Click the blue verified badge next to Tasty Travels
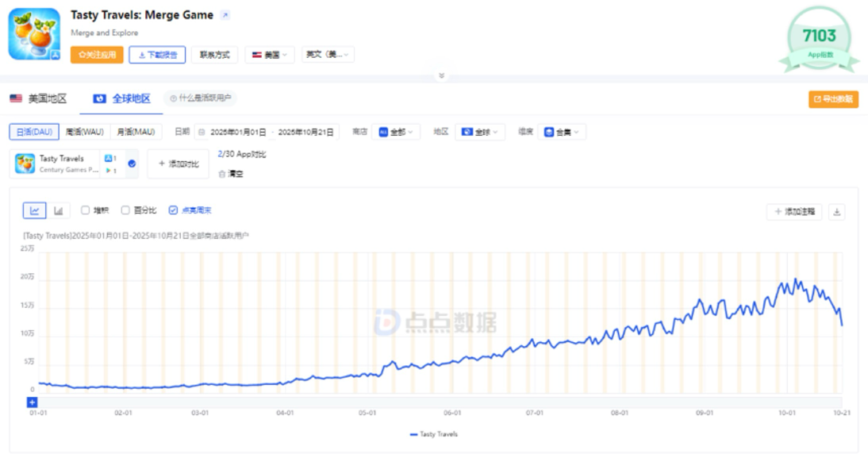The height and width of the screenshot is (458, 868). point(132,162)
